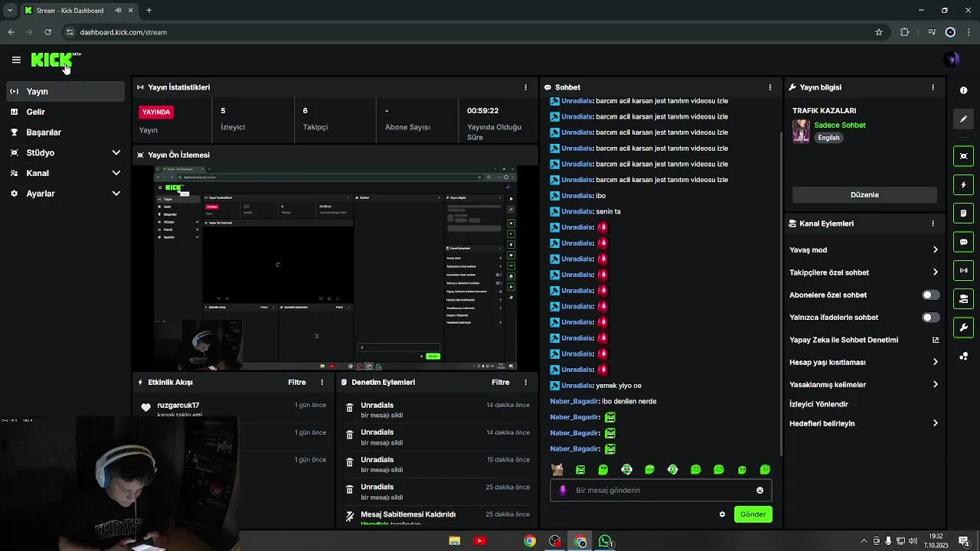Screen dimensions: 980x551
Task: Open Yayın İstatistikleri panel kebab menu
Action: pyautogui.click(x=525, y=87)
